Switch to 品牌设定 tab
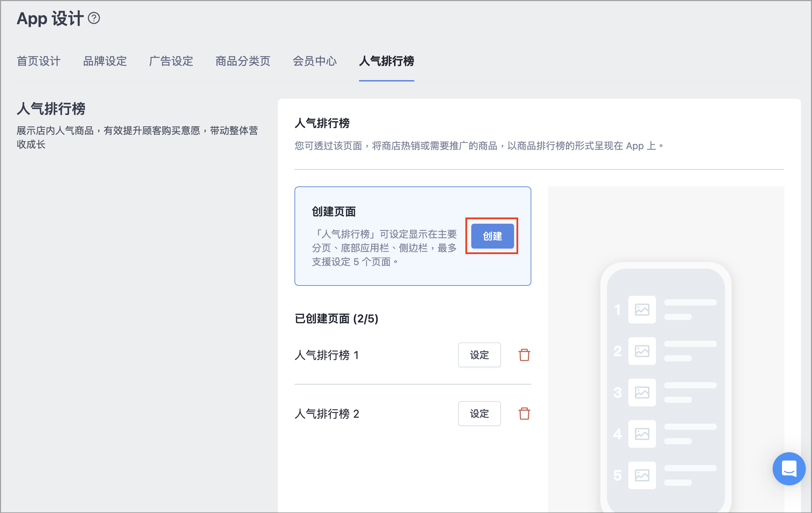The width and height of the screenshot is (812, 513). click(105, 61)
